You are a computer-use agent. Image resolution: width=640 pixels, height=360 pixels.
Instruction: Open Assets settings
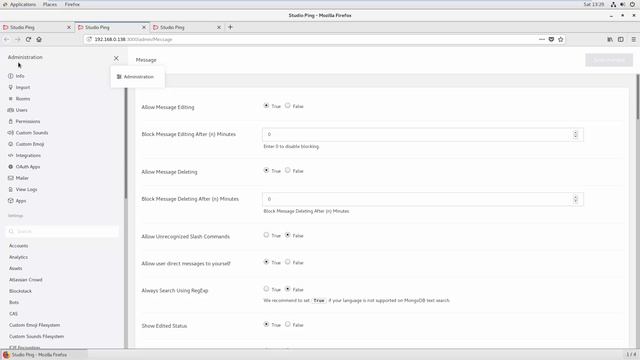pyautogui.click(x=16, y=269)
